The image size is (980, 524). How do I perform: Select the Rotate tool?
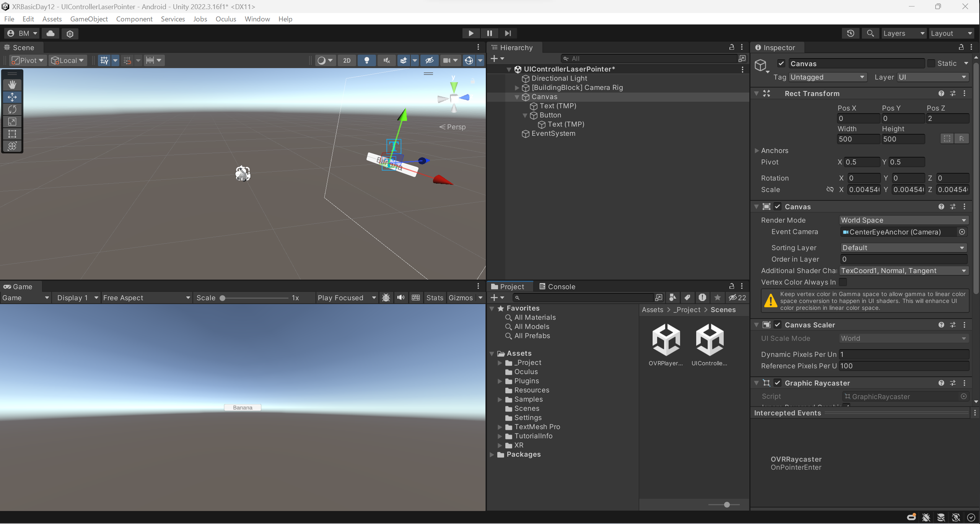pyautogui.click(x=12, y=109)
